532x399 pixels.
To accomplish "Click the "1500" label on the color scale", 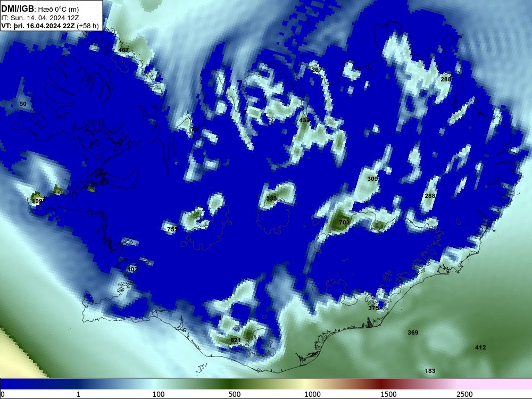I will click(x=388, y=394).
